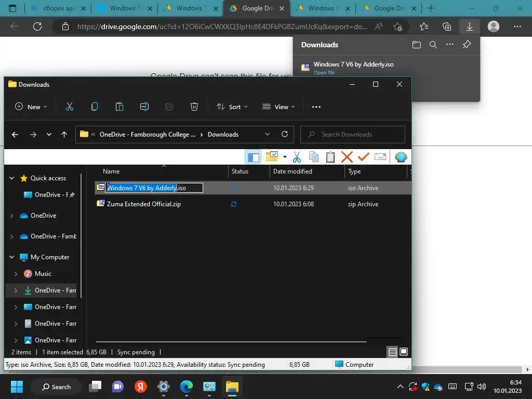Open a new browser tab

coord(431,8)
